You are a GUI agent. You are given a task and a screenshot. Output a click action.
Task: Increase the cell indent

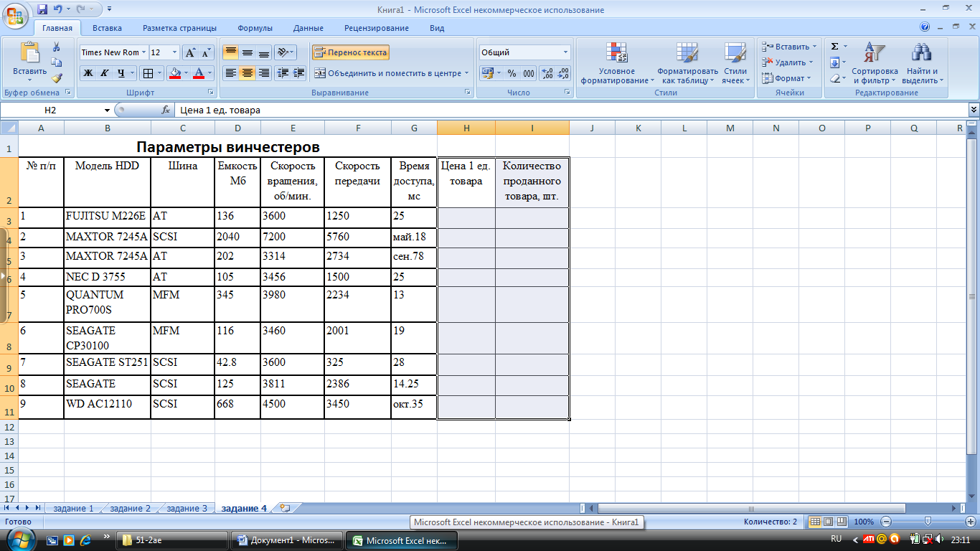tap(299, 72)
